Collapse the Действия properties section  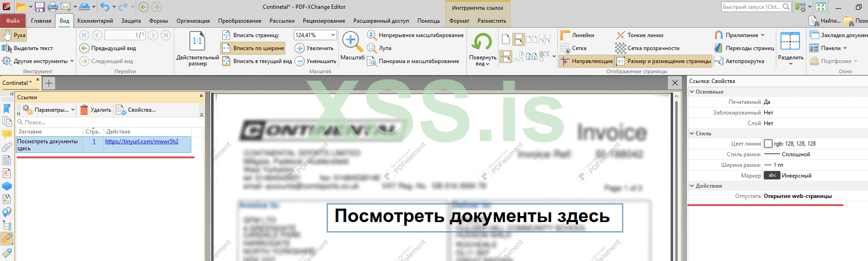[x=692, y=186]
